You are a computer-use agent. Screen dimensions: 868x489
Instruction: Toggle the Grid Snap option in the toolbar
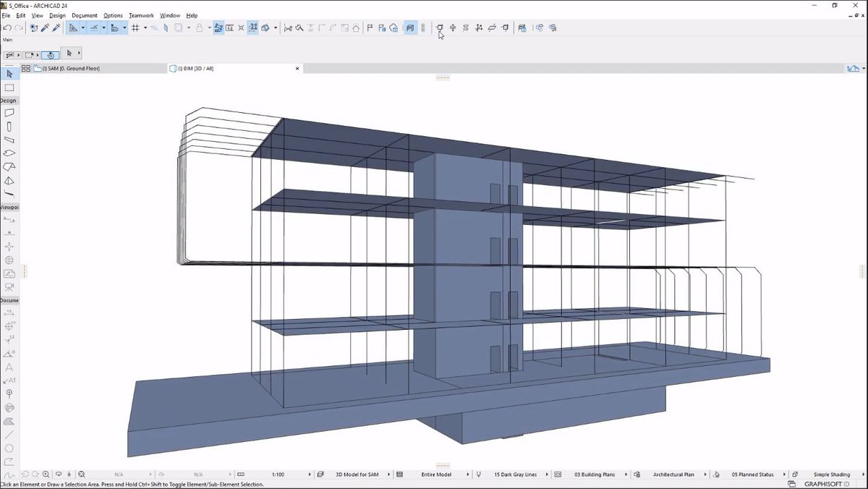137,28
